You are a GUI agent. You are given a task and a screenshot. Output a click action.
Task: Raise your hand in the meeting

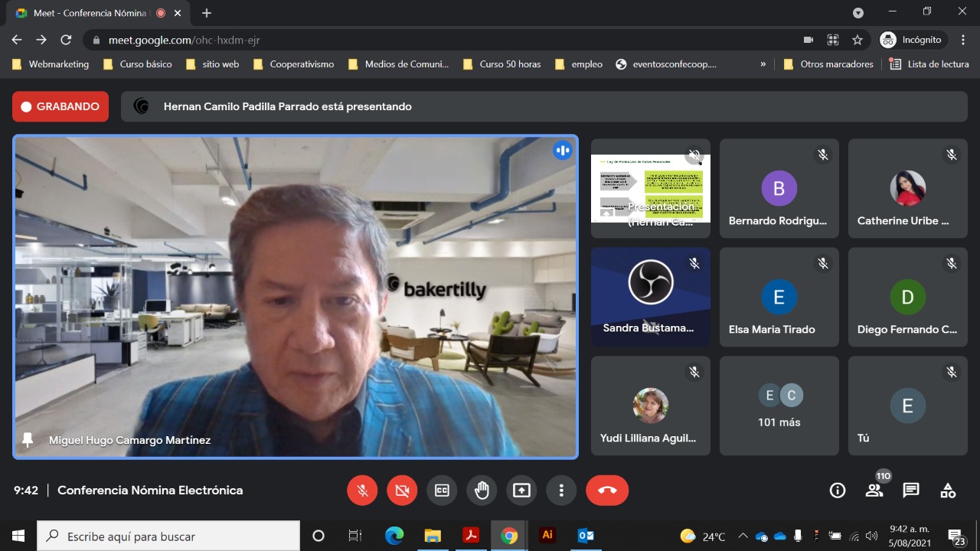(482, 491)
